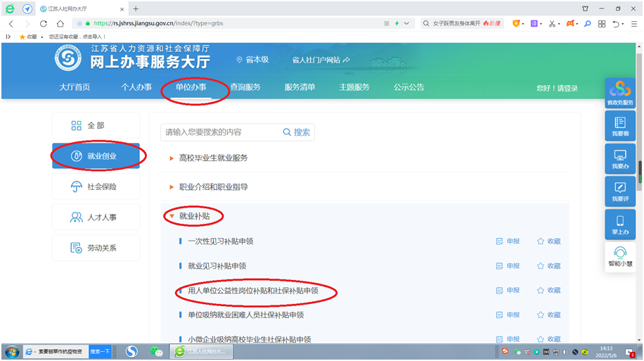Open the 我要办 sidebar icon
Viewport: 644px width, 361px height.
pyautogui.click(x=619, y=159)
